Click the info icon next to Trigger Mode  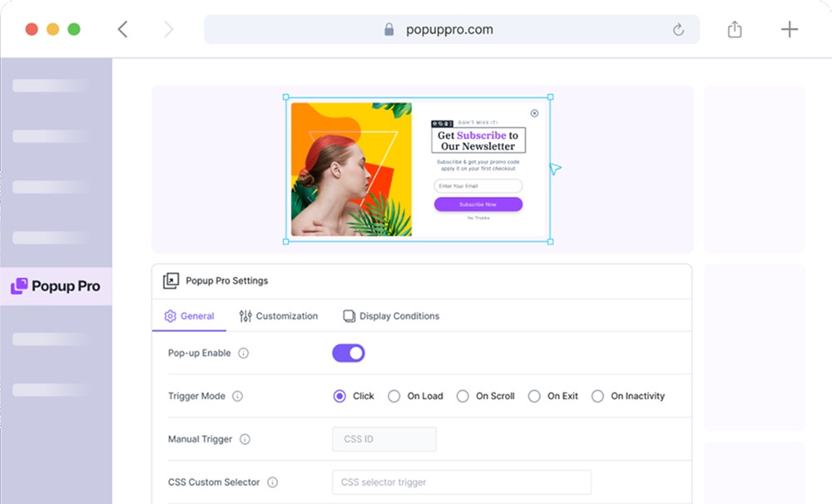(x=237, y=397)
